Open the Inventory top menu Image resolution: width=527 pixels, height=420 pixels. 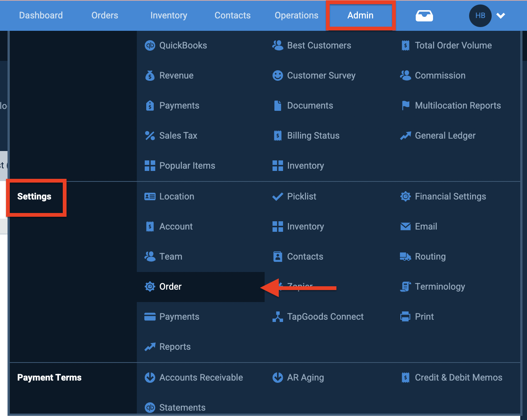[x=169, y=15]
